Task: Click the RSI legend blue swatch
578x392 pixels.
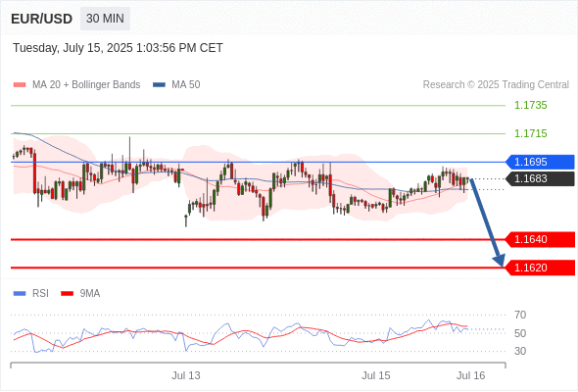Action: [20, 294]
